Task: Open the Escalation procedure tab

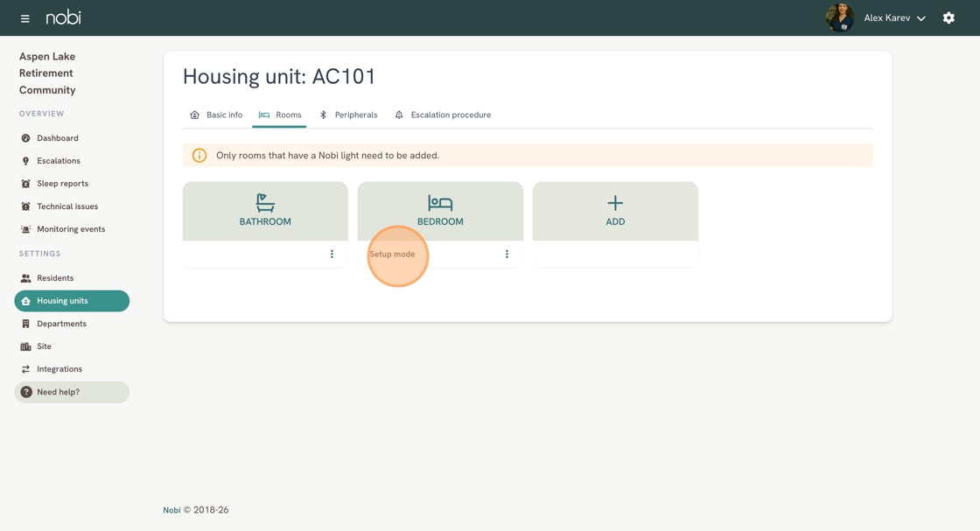Action: pyautogui.click(x=443, y=115)
